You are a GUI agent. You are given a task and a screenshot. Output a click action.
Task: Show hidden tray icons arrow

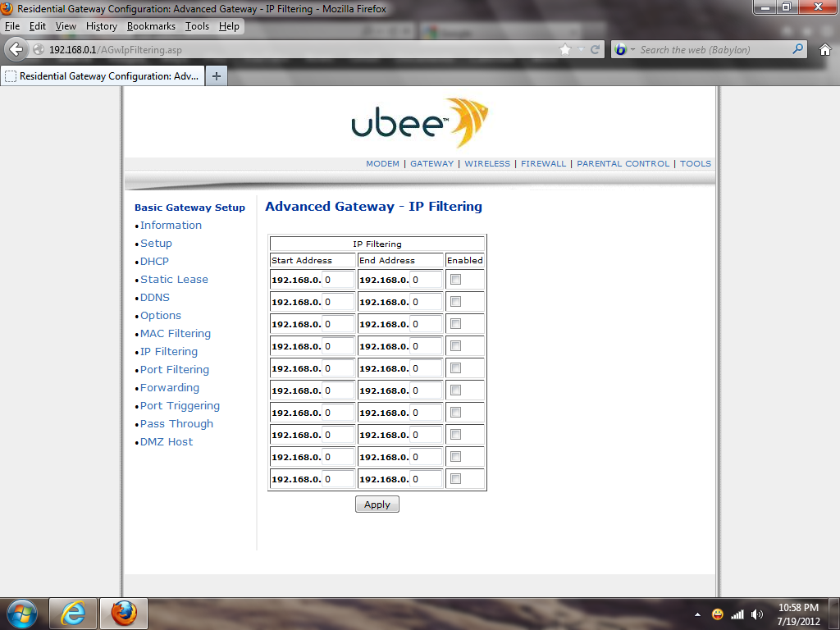(697, 614)
